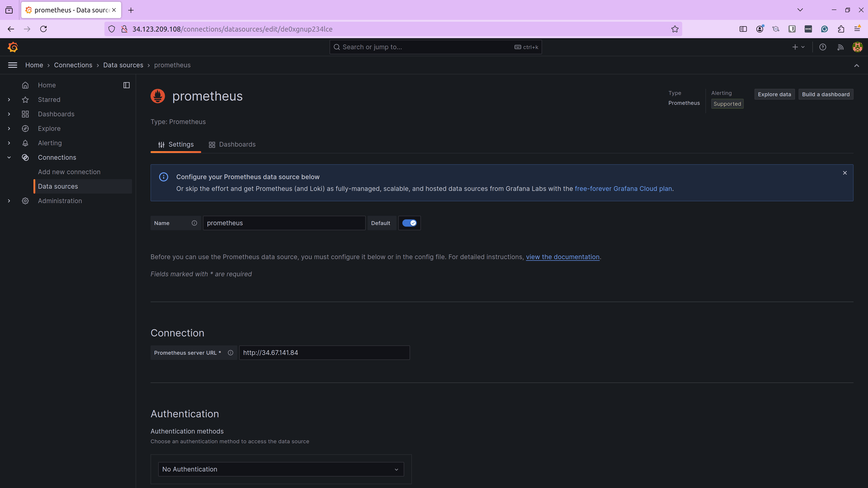This screenshot has height=488, width=868.
Task: Open the free-forever Grafana Cloud plan link
Action: click(623, 189)
